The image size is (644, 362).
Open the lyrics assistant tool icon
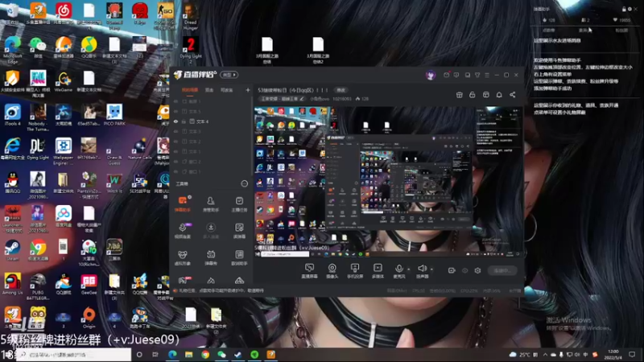tap(239, 257)
